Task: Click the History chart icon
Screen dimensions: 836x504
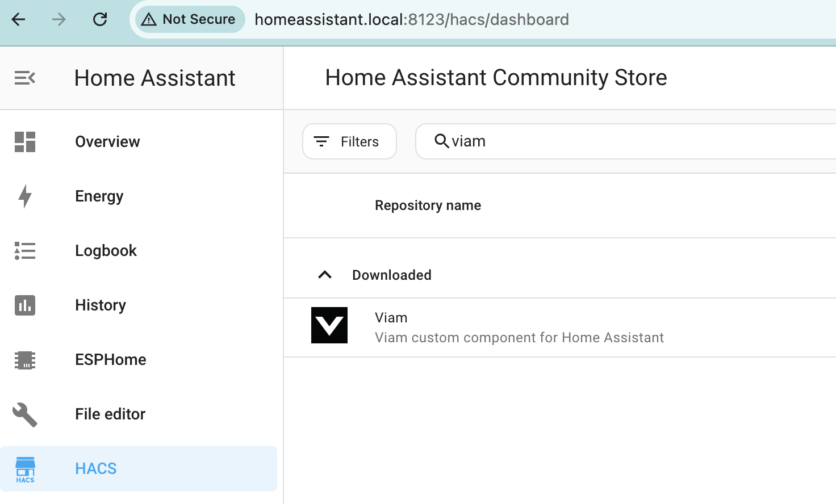Action: (25, 305)
